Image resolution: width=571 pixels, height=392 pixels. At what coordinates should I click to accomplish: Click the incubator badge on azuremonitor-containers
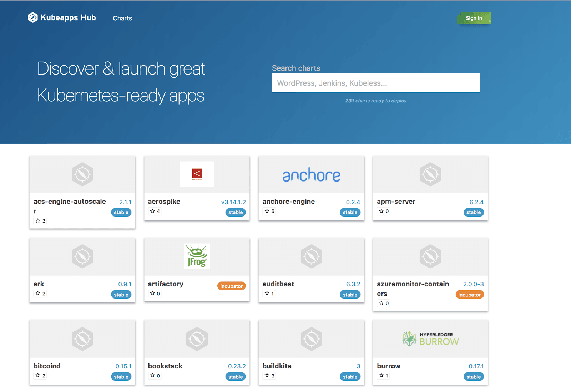click(469, 295)
